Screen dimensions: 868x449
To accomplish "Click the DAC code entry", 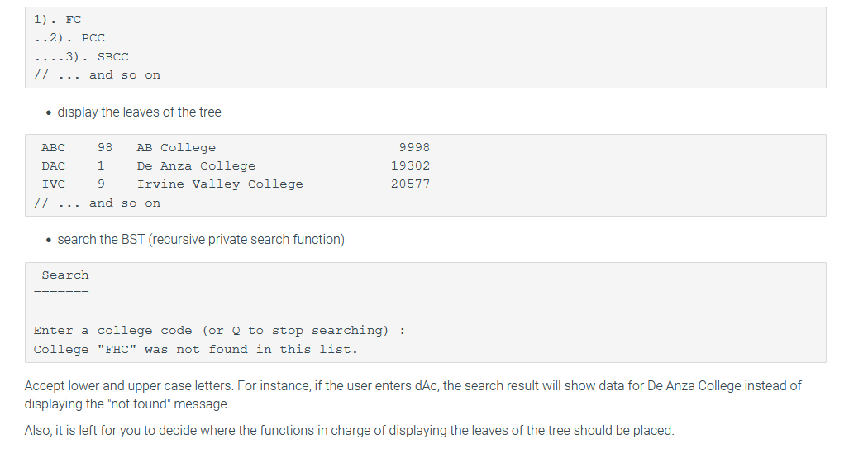I will point(53,166).
